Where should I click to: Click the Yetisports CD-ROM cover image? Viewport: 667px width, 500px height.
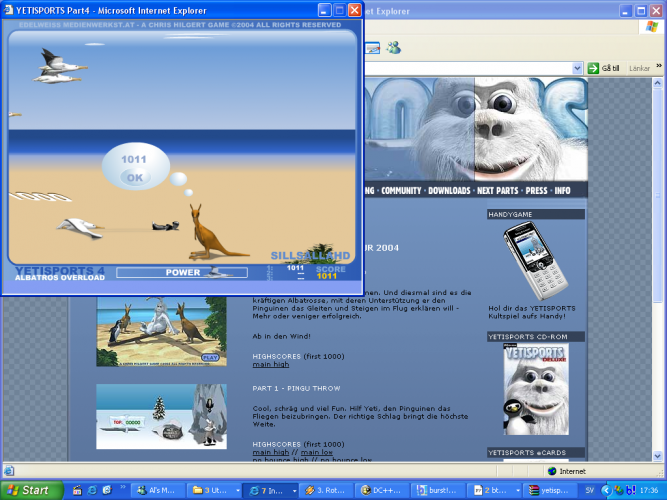tap(536, 390)
